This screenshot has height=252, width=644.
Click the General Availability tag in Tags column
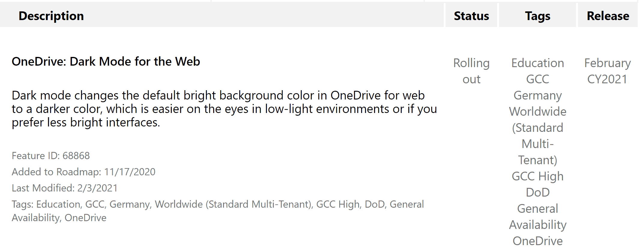537,217
